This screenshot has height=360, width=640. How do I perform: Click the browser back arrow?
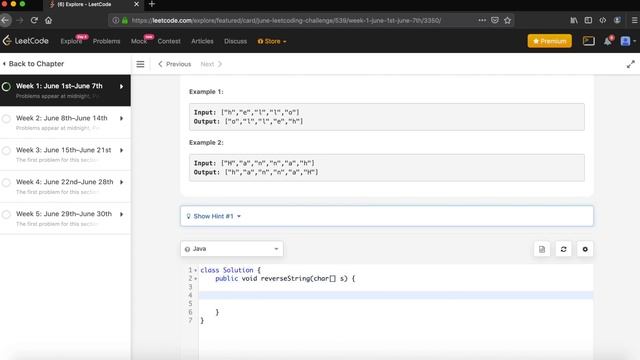(x=5, y=20)
